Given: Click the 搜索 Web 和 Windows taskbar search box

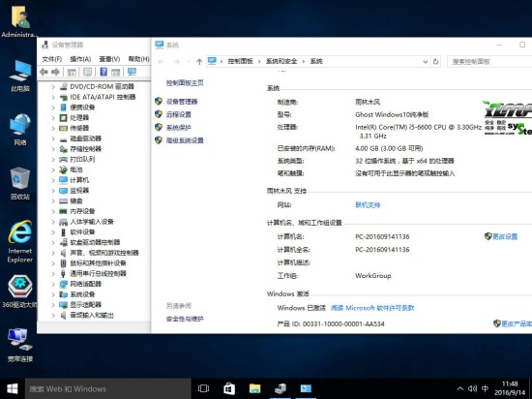Looking at the screenshot, I should pyautogui.click(x=108, y=388).
